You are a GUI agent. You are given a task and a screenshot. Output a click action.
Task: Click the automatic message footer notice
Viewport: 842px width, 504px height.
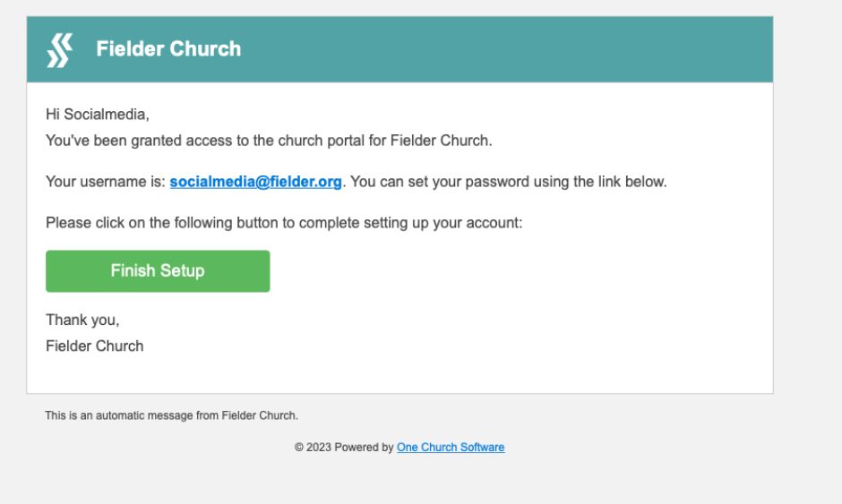click(171, 415)
